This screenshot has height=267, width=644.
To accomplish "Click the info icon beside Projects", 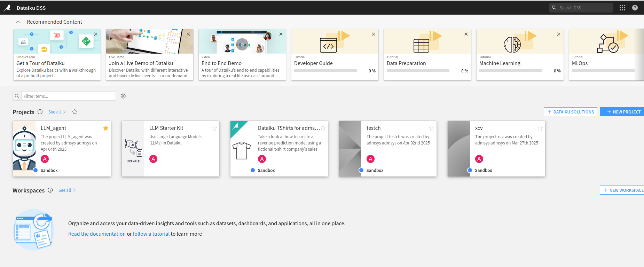I will [x=40, y=112].
